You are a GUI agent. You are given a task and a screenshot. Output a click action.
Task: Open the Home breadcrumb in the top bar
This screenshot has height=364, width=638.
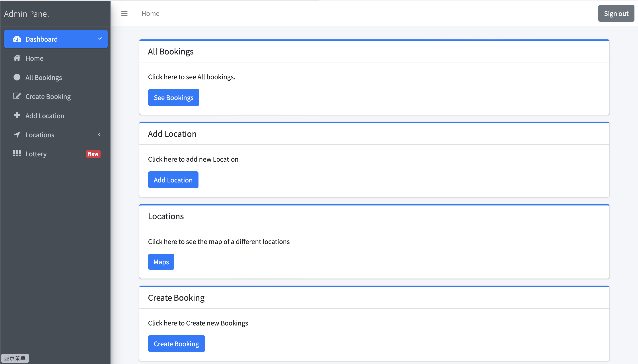coord(151,14)
